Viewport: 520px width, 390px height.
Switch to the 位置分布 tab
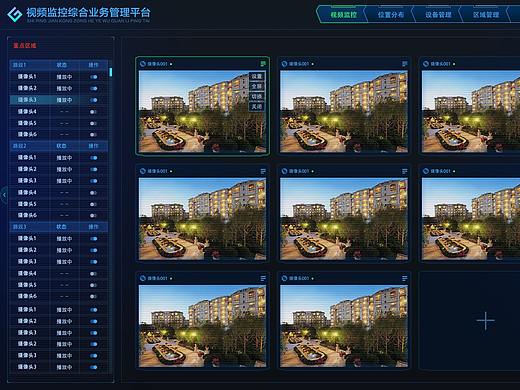click(x=391, y=15)
